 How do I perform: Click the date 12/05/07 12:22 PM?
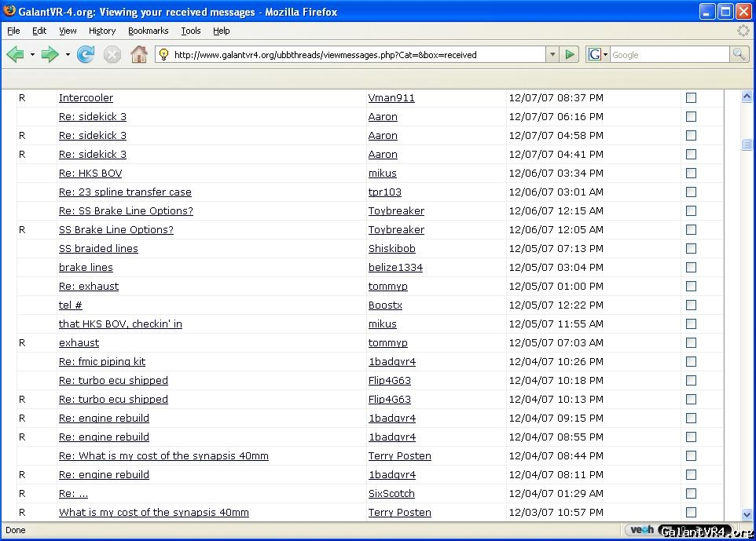[x=556, y=305]
